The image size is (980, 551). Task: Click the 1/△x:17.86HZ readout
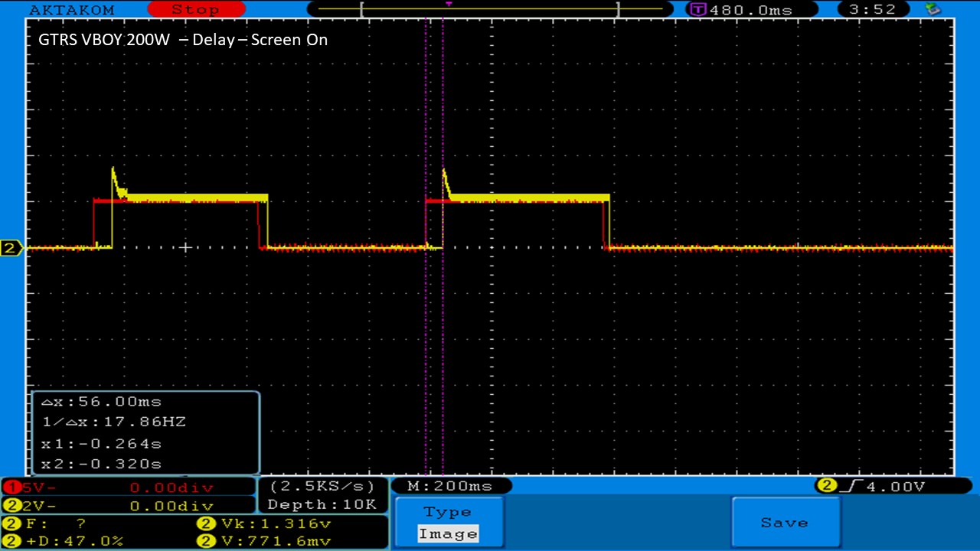(113, 422)
